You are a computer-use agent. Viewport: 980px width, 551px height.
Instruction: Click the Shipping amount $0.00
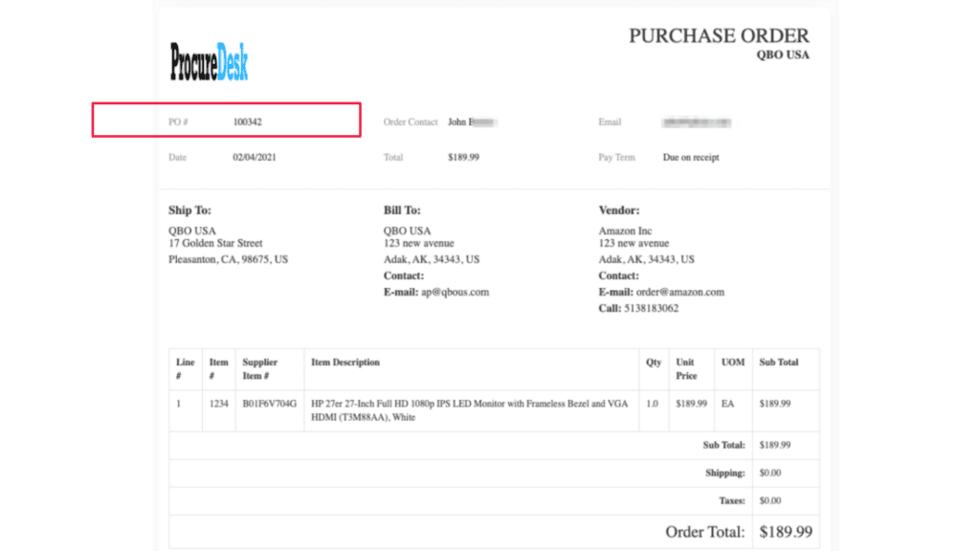[x=769, y=474]
